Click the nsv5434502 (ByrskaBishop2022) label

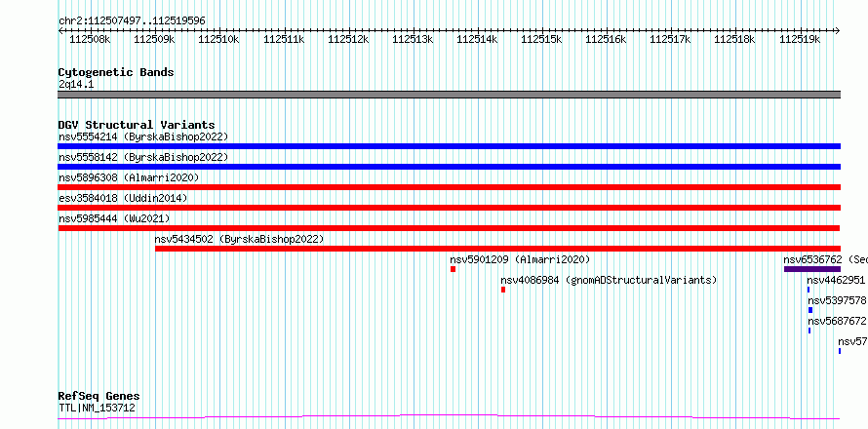point(239,239)
